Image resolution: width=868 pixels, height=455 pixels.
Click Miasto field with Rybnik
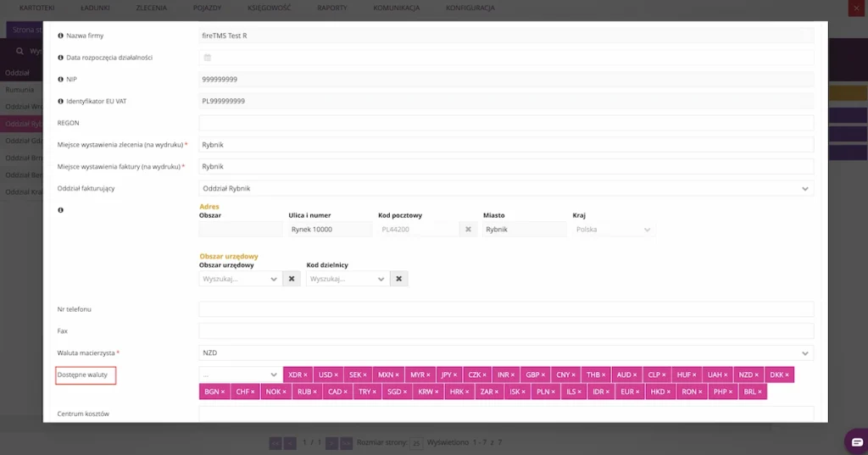click(x=524, y=229)
